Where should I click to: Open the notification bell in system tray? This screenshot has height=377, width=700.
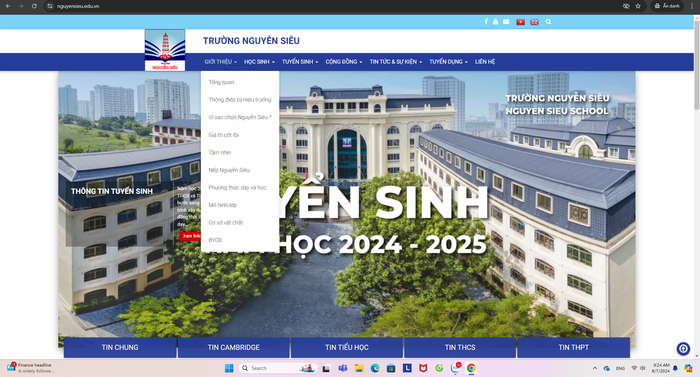(675, 368)
